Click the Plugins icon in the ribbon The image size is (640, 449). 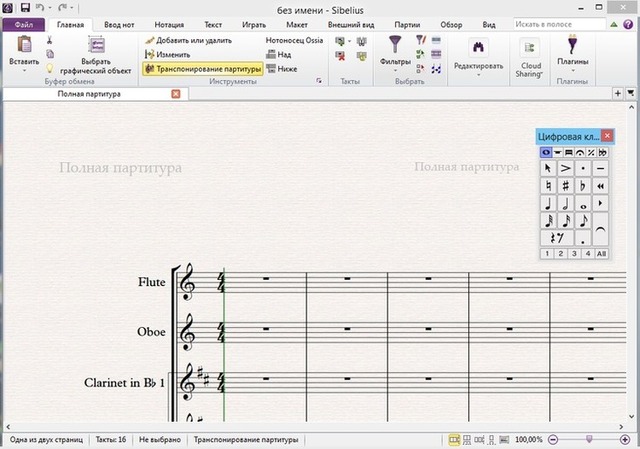573,45
